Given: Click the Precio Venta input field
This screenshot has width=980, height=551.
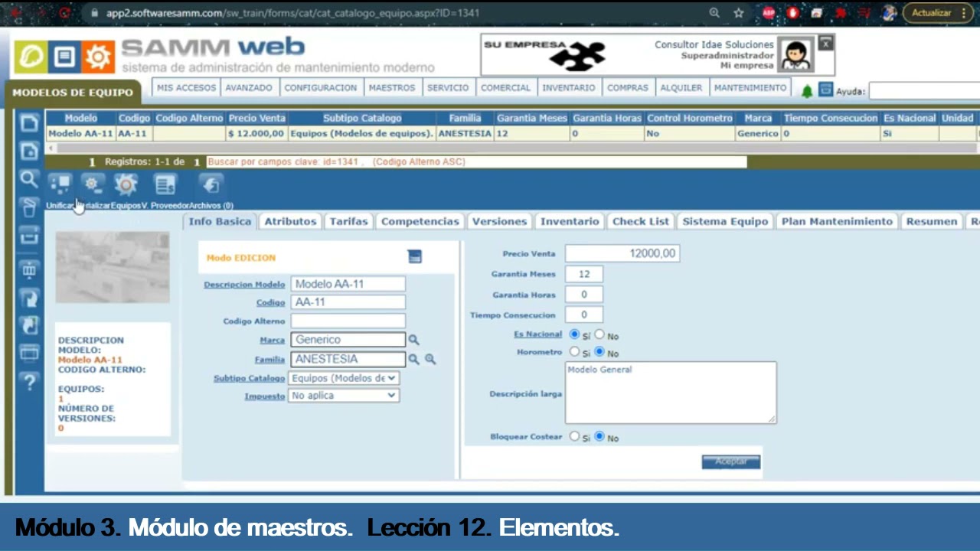Looking at the screenshot, I should click(x=622, y=253).
